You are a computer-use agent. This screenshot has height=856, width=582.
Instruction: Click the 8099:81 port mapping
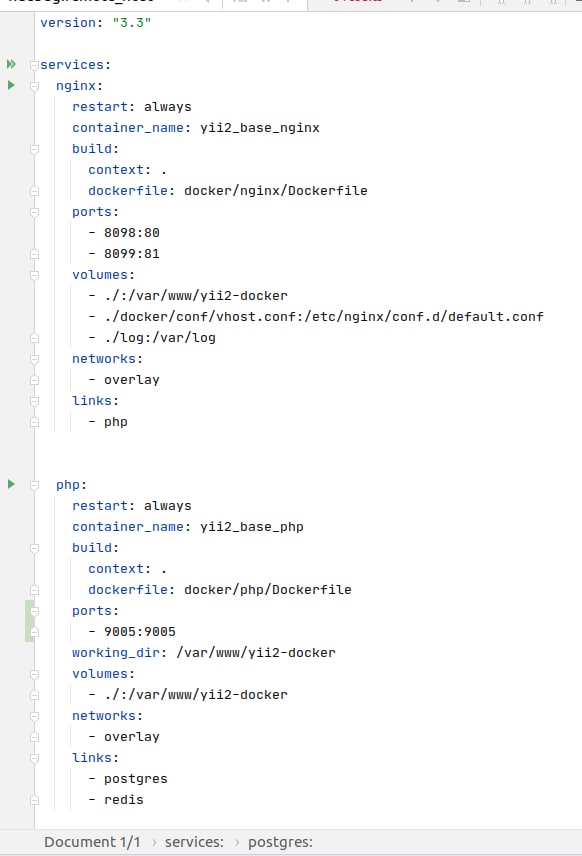click(132, 254)
